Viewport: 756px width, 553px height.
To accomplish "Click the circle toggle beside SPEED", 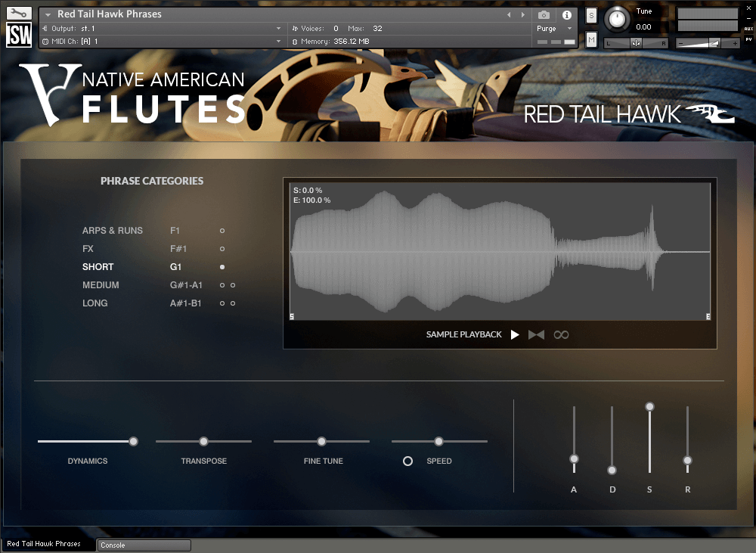I will [407, 461].
